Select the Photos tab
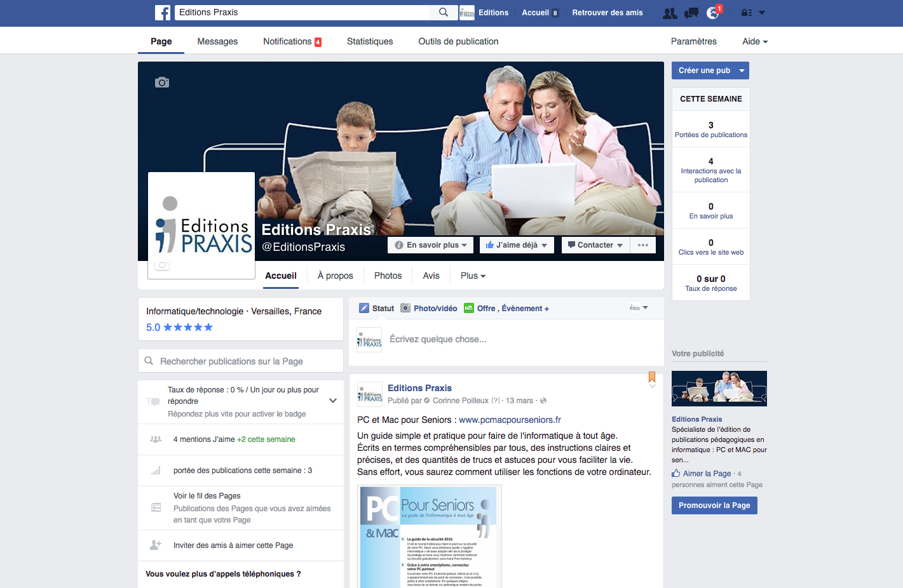Screen dimensions: 903x588 click(388, 276)
